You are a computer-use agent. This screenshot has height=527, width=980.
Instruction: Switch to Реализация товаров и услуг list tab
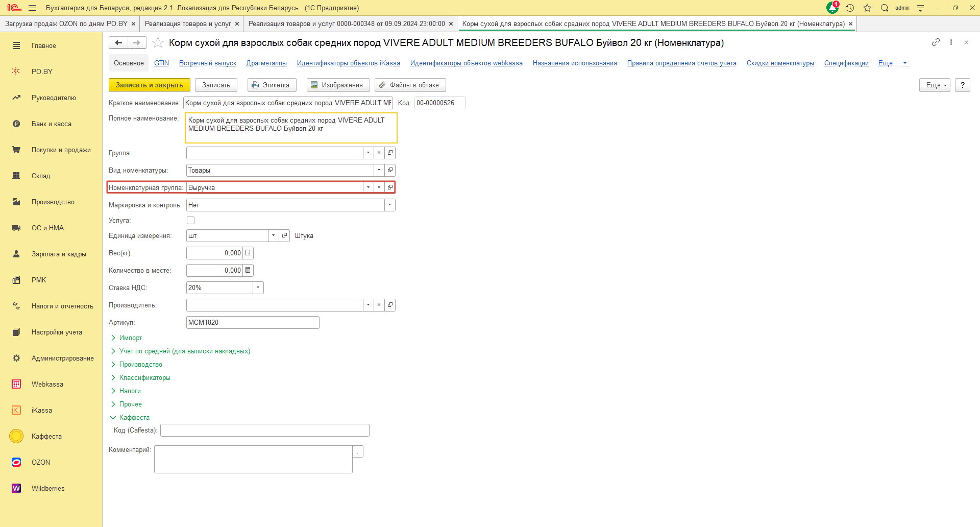(x=188, y=23)
